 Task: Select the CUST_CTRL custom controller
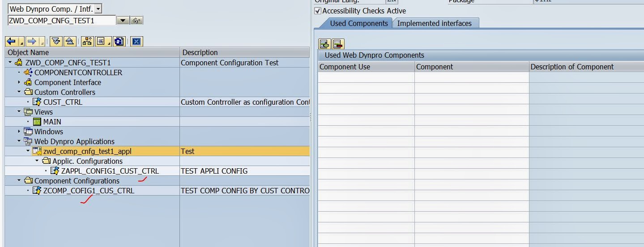pyautogui.click(x=63, y=102)
